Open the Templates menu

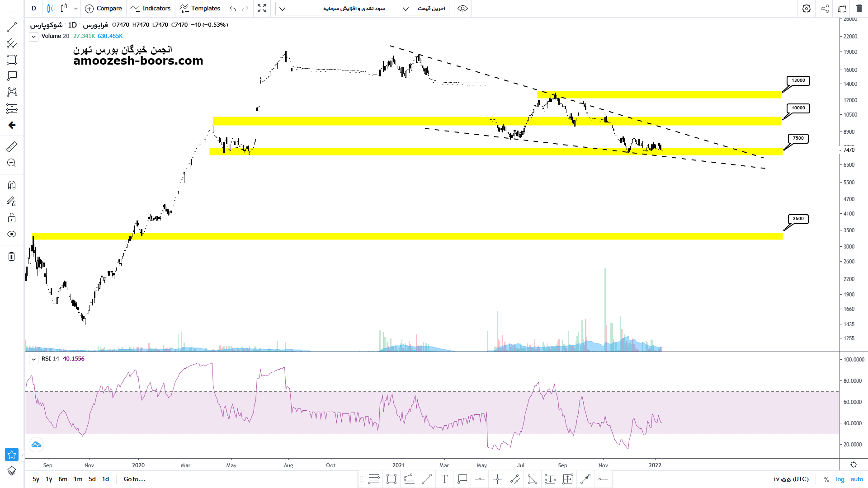coord(200,9)
